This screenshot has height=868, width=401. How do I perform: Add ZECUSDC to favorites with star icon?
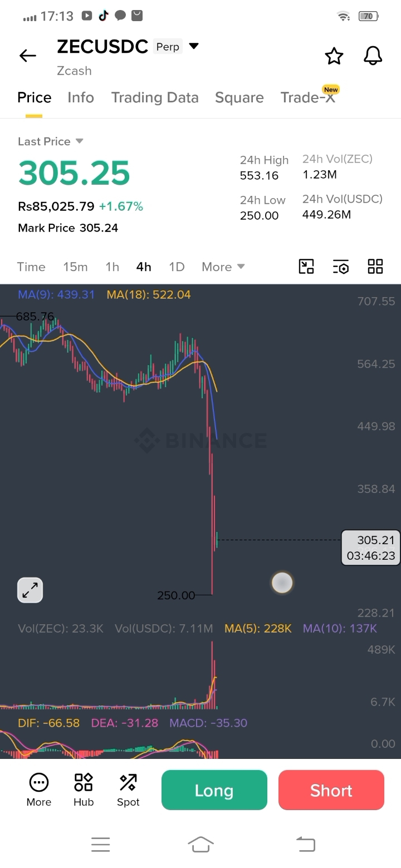click(x=334, y=56)
